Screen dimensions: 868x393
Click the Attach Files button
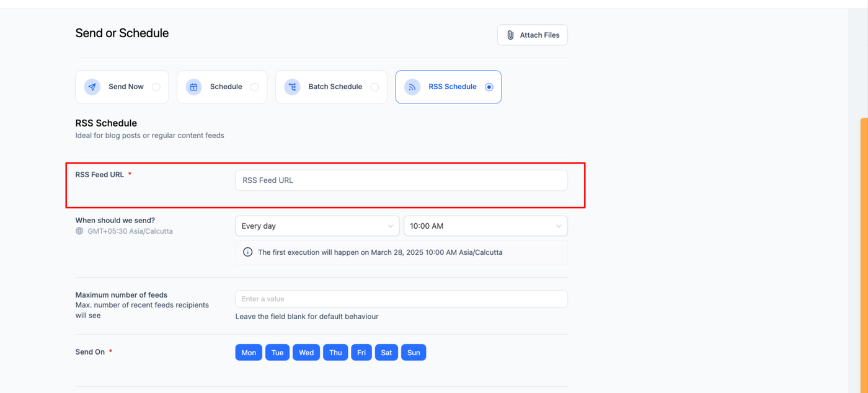click(533, 35)
